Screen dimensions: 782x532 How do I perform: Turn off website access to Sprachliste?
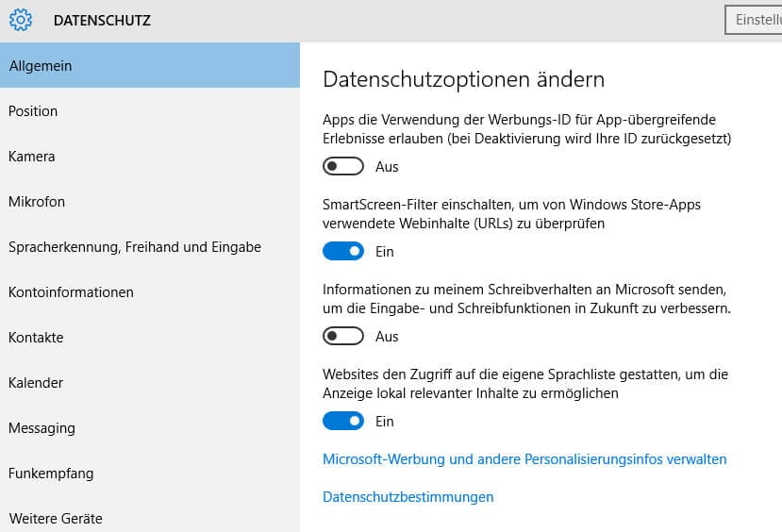[343, 422]
